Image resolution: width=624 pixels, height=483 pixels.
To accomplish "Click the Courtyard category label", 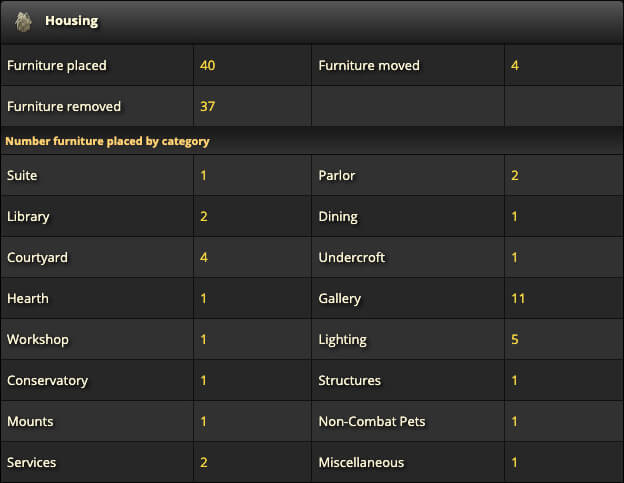I will pyautogui.click(x=37, y=257).
